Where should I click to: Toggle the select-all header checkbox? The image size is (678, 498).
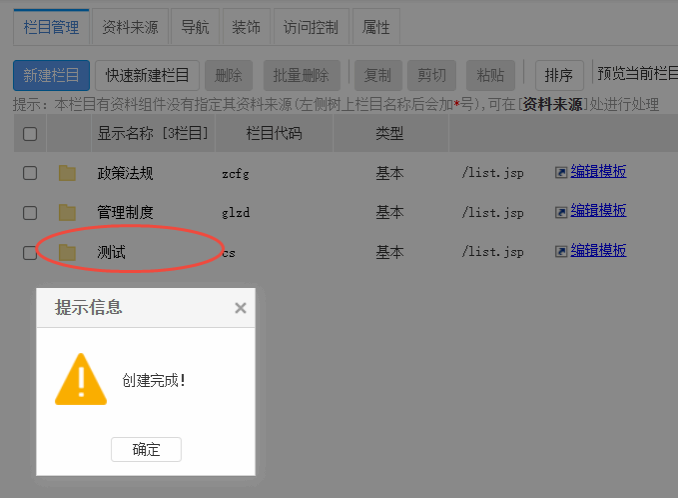30,134
